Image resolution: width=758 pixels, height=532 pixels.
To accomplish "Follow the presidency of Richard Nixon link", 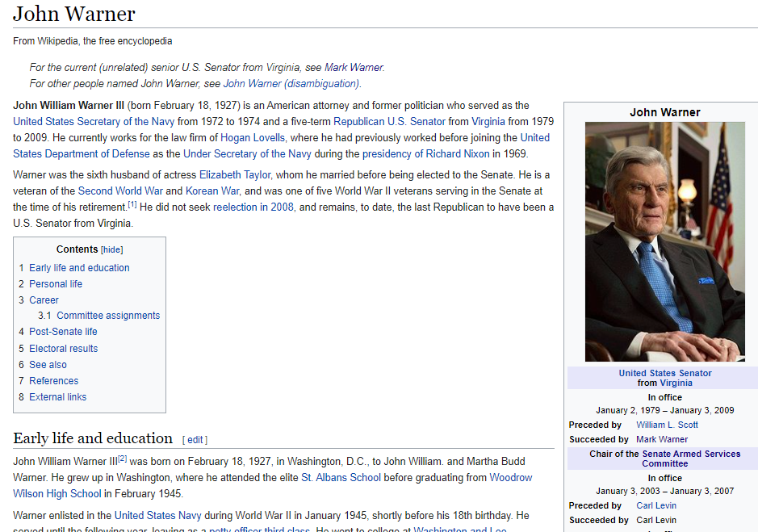I will pyautogui.click(x=426, y=154).
